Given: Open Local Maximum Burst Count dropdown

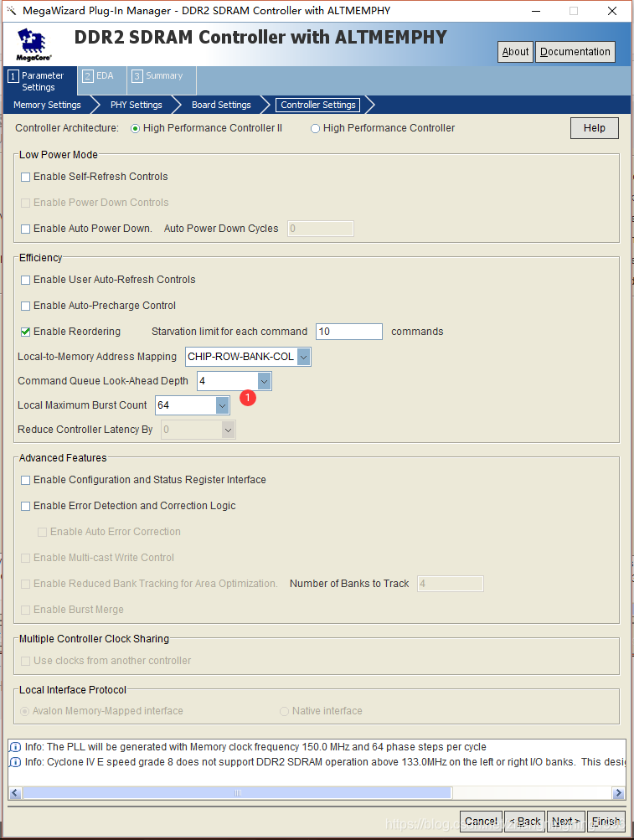Looking at the screenshot, I should [223, 405].
